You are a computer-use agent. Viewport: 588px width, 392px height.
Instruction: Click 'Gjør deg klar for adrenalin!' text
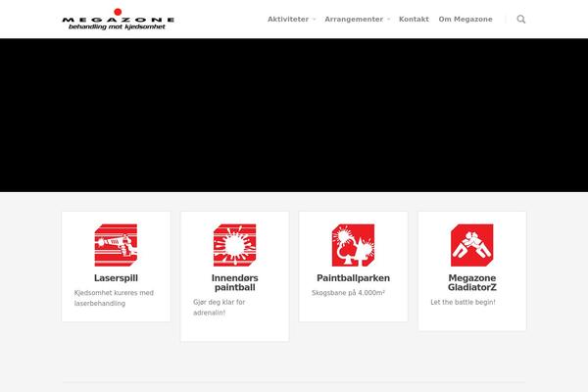[219, 307]
